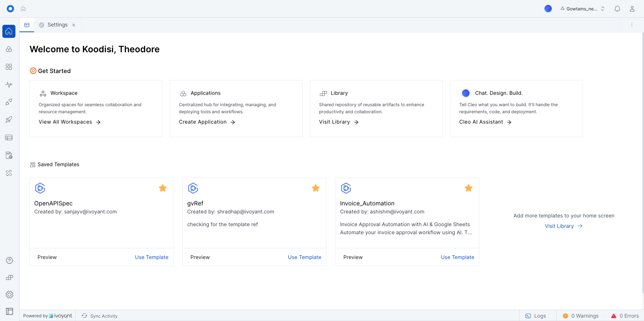Open the rocket deployments icon in the sidebar
644x321 pixels.
[9, 120]
